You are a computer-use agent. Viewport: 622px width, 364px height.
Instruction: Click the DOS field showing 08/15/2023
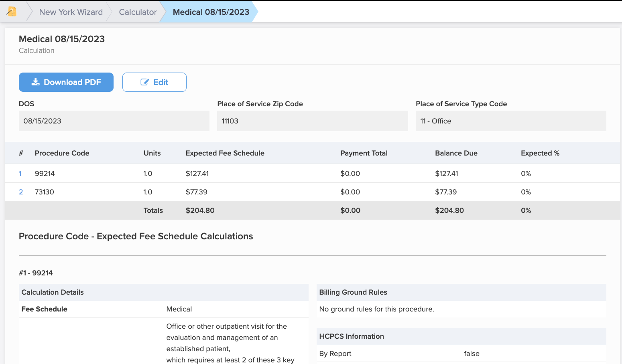(x=114, y=121)
